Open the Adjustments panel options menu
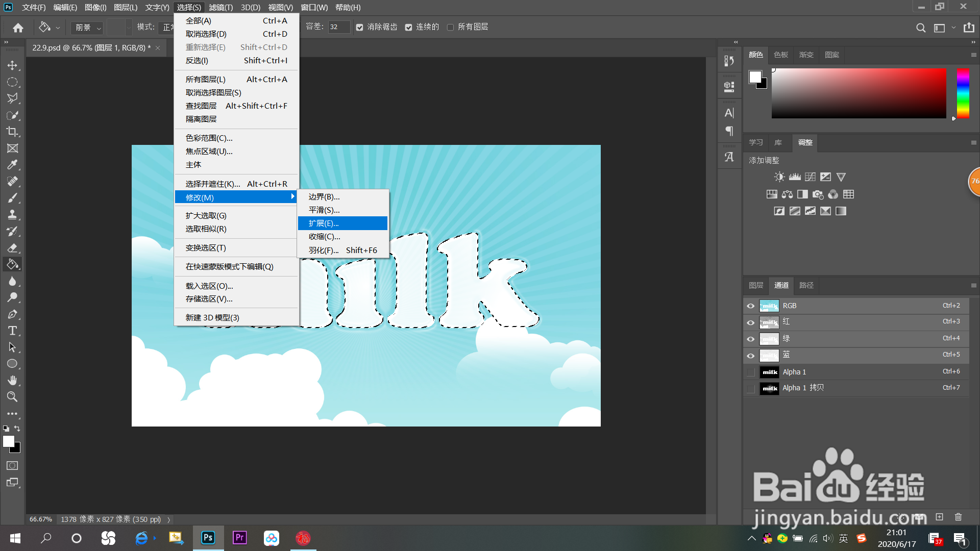The image size is (980, 551). click(x=973, y=142)
